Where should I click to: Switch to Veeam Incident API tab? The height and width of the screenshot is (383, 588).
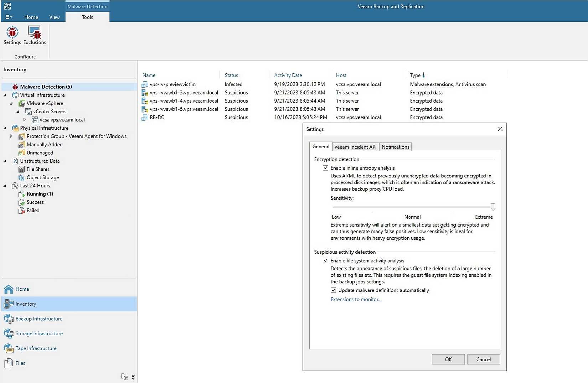(355, 147)
